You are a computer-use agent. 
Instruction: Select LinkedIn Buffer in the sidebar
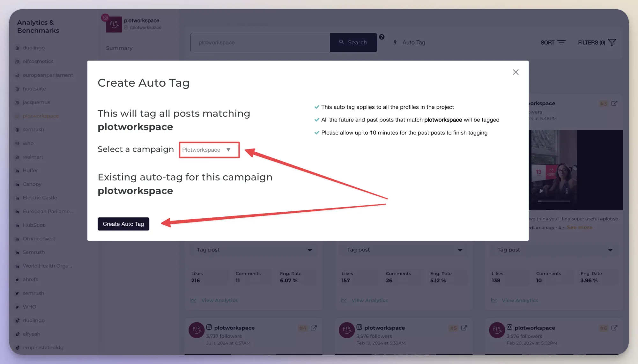click(x=30, y=171)
